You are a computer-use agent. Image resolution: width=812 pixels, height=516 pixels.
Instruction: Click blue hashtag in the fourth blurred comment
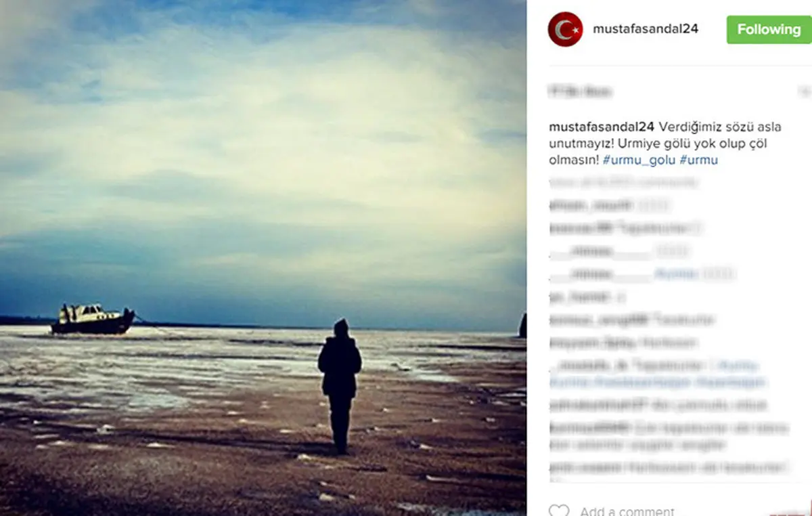pos(675,274)
